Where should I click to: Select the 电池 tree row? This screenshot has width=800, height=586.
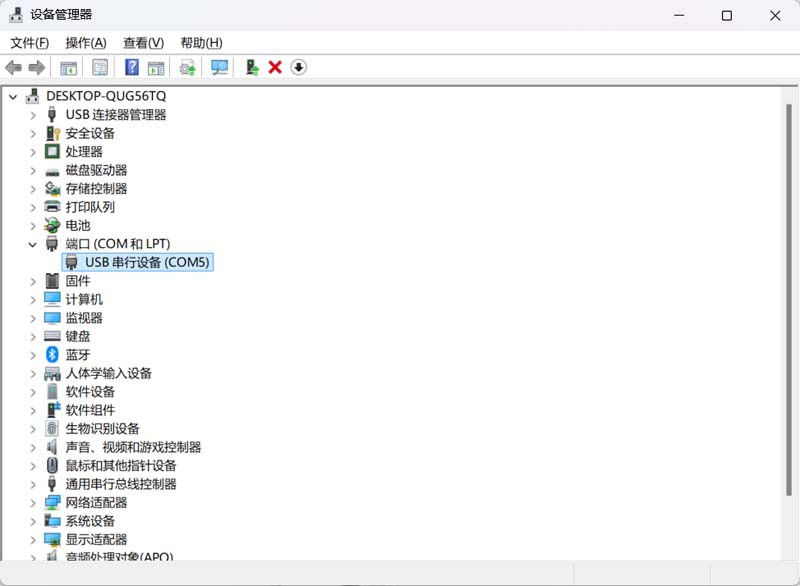coord(78,225)
